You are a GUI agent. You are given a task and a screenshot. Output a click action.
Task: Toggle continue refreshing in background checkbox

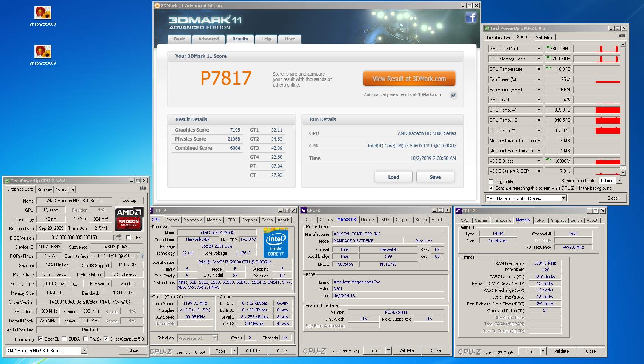pyautogui.click(x=491, y=188)
